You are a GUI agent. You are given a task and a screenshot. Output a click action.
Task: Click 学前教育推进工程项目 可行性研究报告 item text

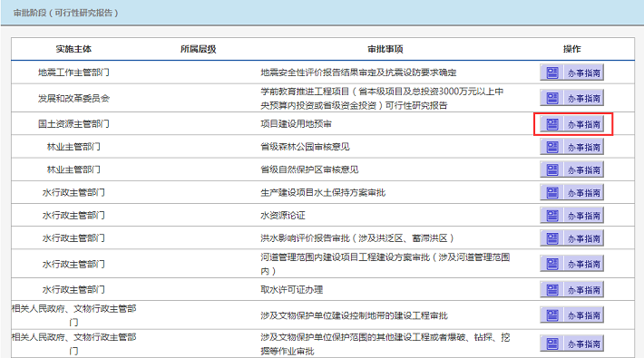point(382,98)
